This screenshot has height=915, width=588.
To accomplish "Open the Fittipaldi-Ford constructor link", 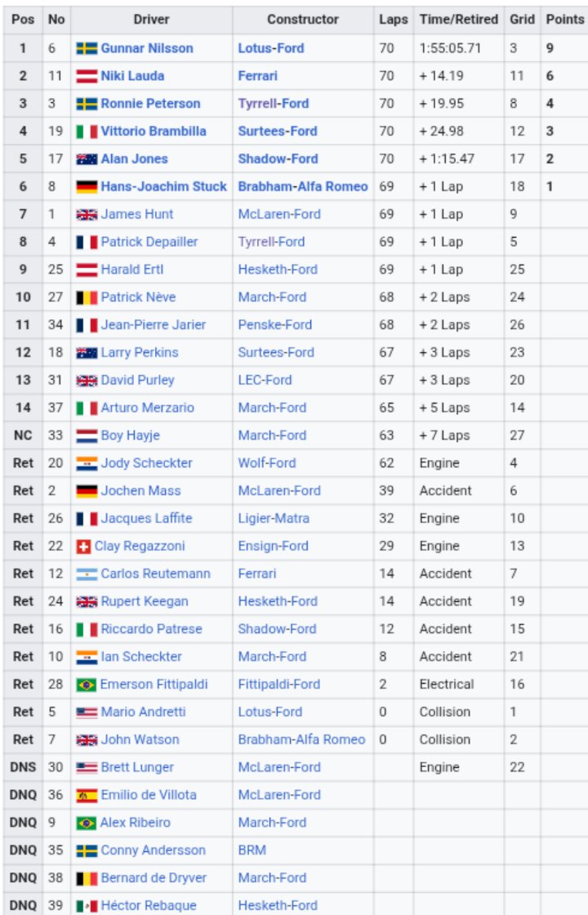I will (278, 685).
